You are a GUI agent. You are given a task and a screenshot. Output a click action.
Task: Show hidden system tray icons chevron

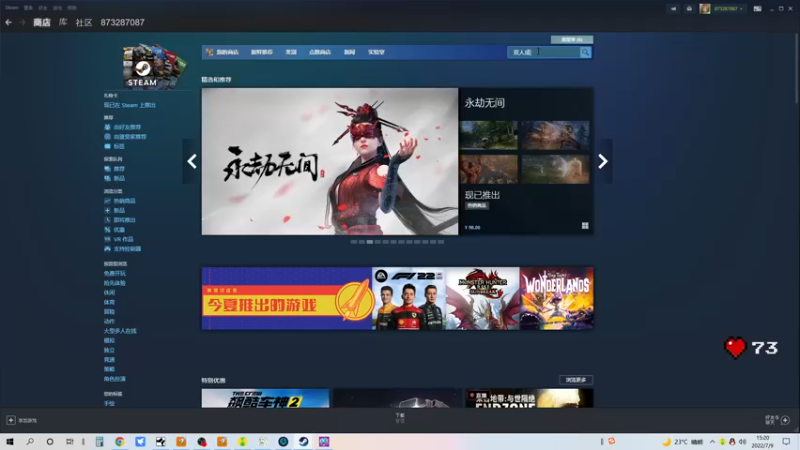tap(712, 441)
